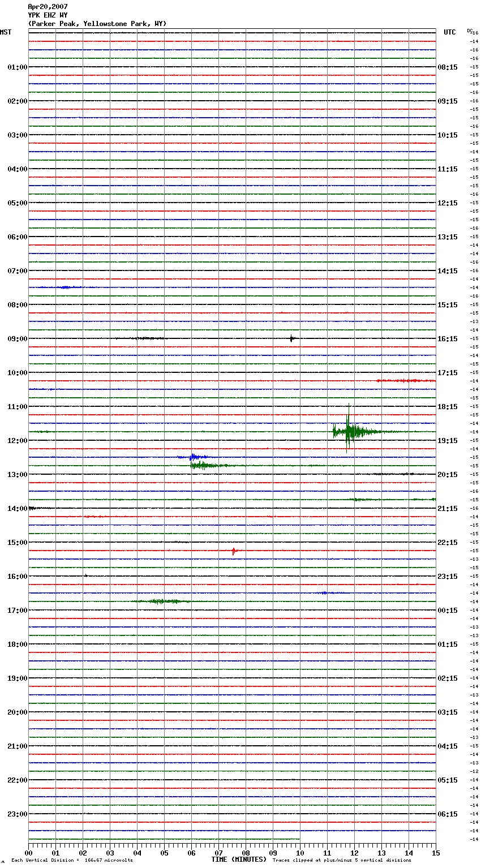This screenshot has height=868, width=481.
Task: Click the UTC column header
Action: (449, 32)
